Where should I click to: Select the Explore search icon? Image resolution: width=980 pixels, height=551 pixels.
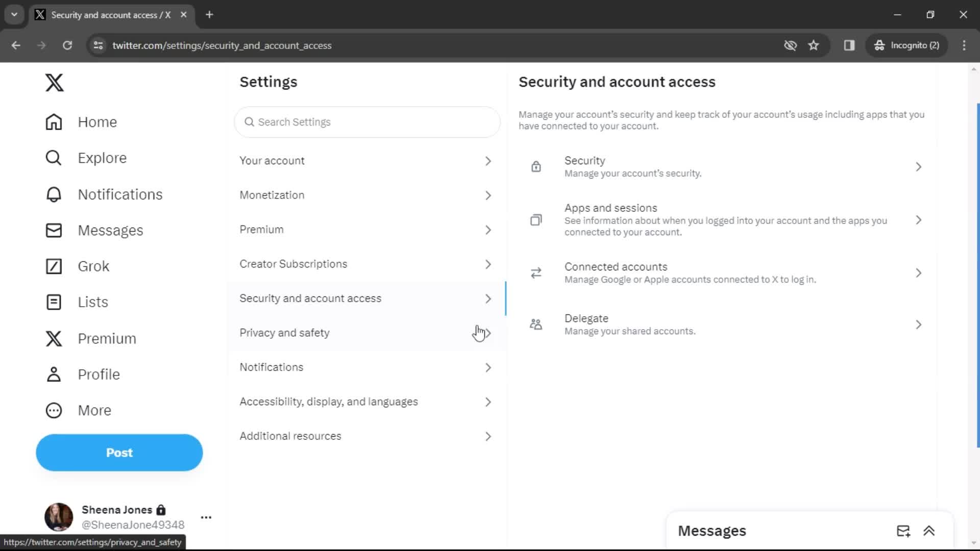pyautogui.click(x=54, y=158)
